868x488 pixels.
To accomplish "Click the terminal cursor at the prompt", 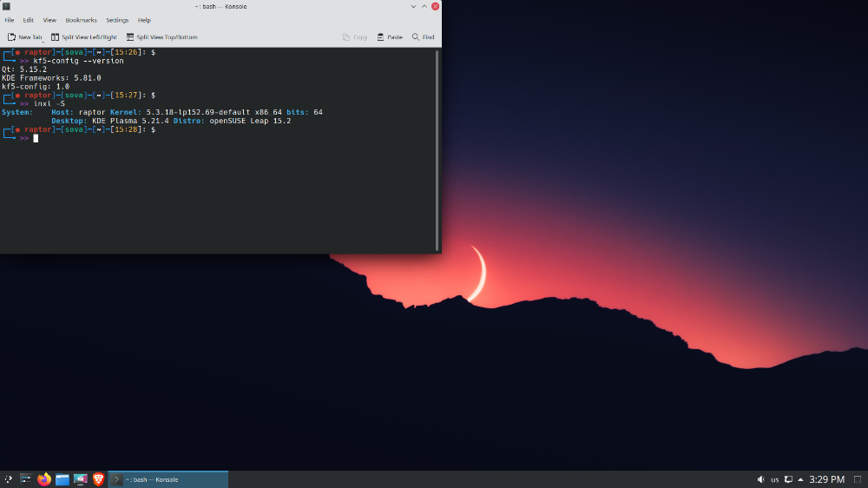I will pos(36,138).
